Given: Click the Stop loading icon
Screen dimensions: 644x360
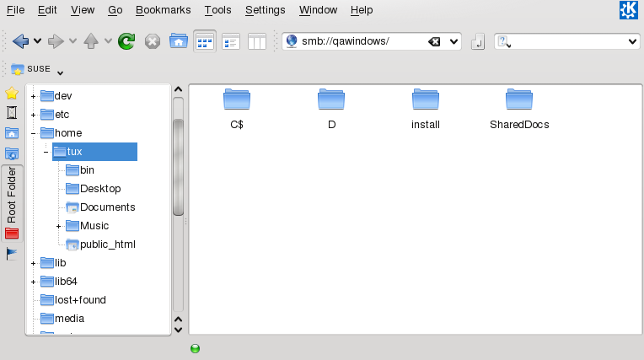Looking at the screenshot, I should (x=153, y=40).
